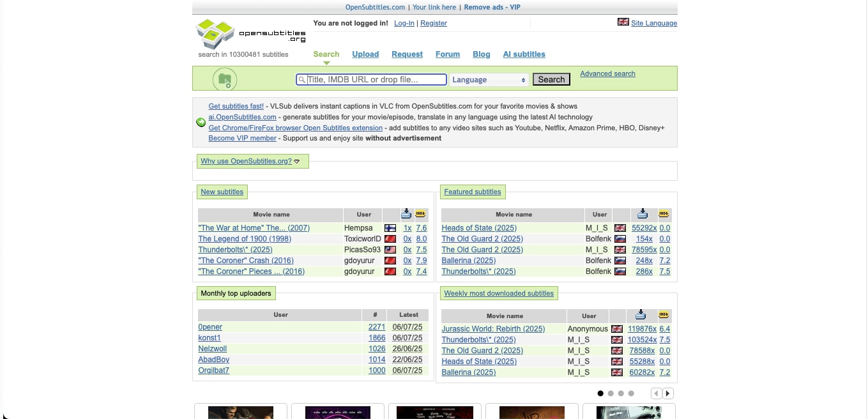868x419 pixels.
Task: Open Get subtitles fast! link
Action: [236, 106]
